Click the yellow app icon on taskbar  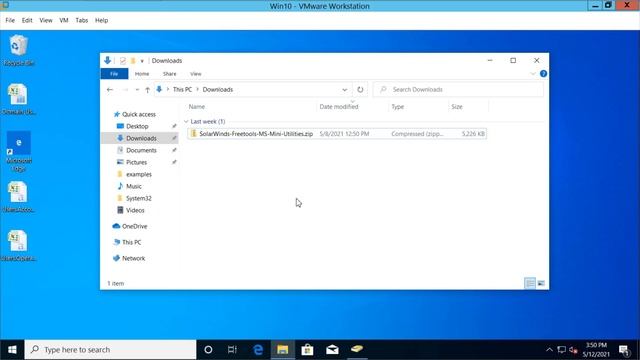pos(357,349)
